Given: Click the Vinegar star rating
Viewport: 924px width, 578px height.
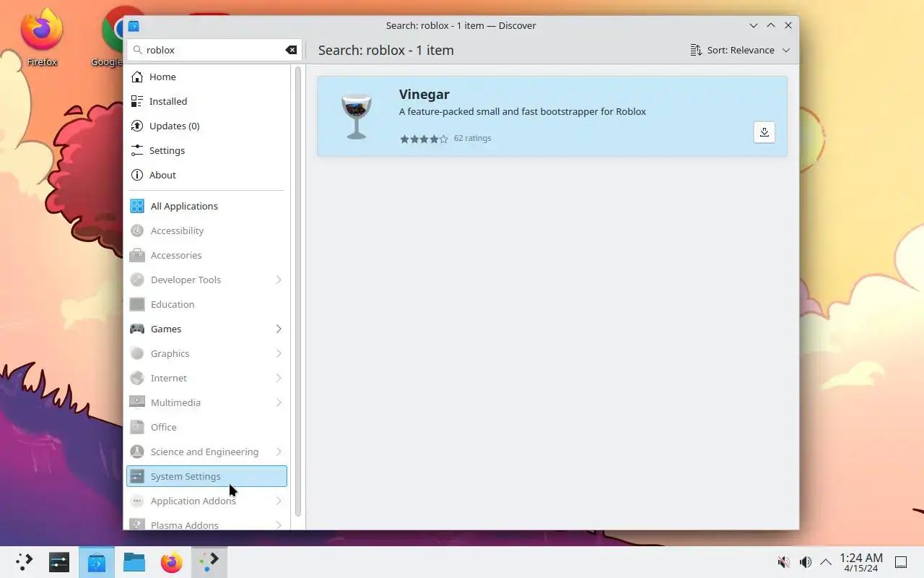Looking at the screenshot, I should coord(424,139).
